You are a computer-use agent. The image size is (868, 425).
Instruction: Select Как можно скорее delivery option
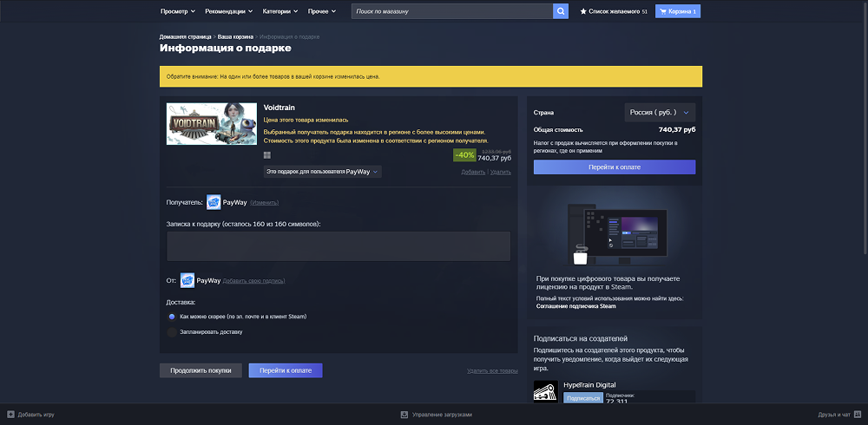pos(172,317)
